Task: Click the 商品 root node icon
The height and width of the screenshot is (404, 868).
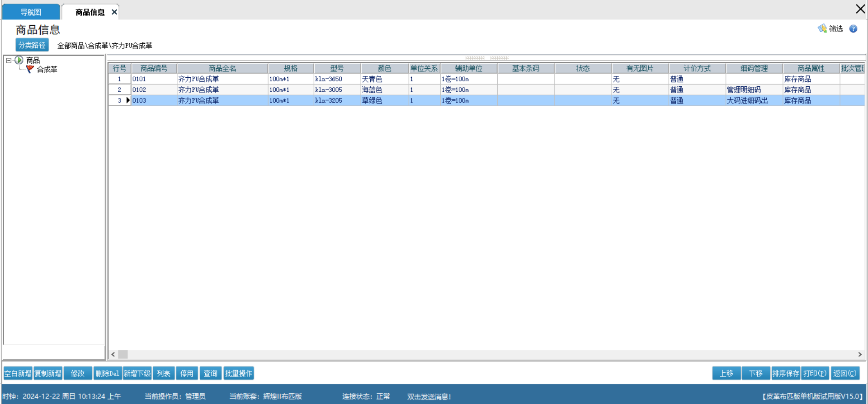Action: pos(19,60)
